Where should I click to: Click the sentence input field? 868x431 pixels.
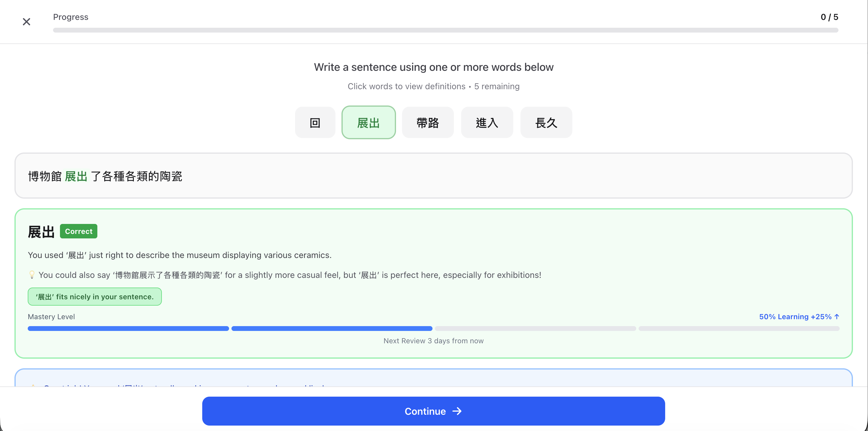click(433, 176)
